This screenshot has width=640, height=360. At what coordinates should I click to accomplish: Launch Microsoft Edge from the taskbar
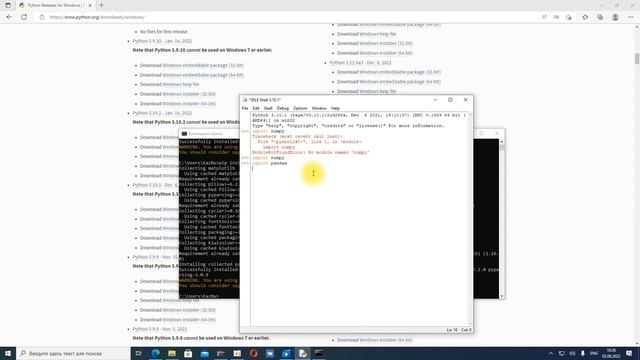[x=156, y=353]
